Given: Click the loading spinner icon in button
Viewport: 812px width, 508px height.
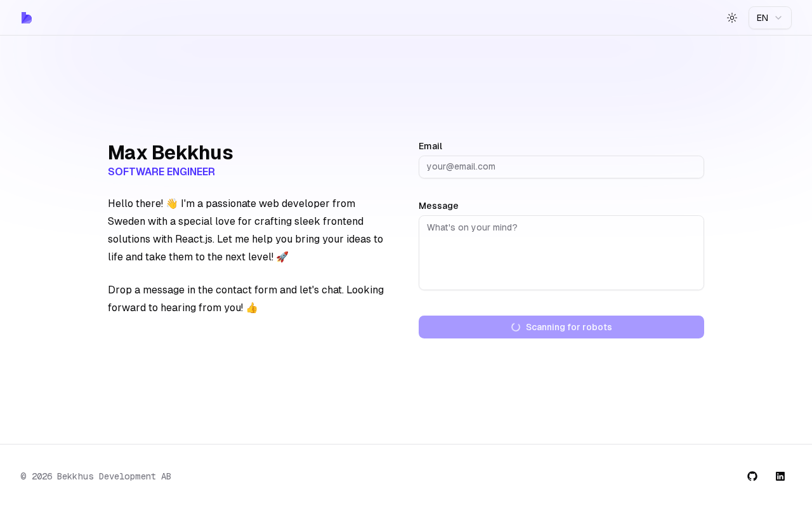Looking at the screenshot, I should [x=516, y=327].
